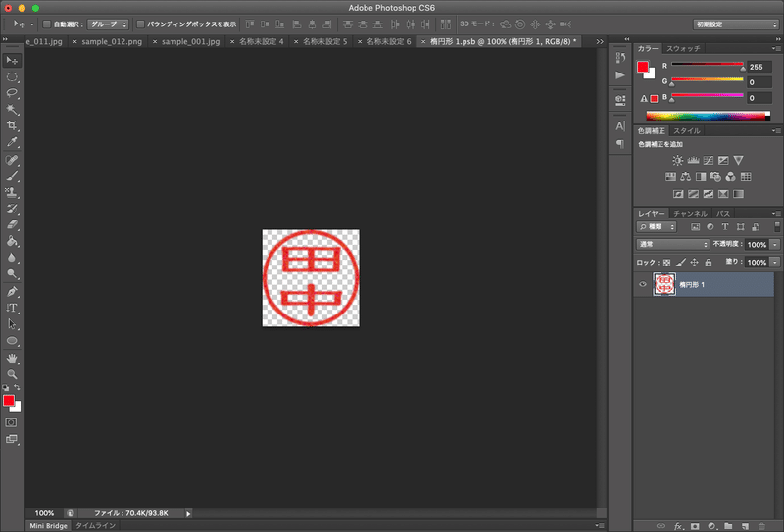Select the Healing Brush tool

(12, 160)
